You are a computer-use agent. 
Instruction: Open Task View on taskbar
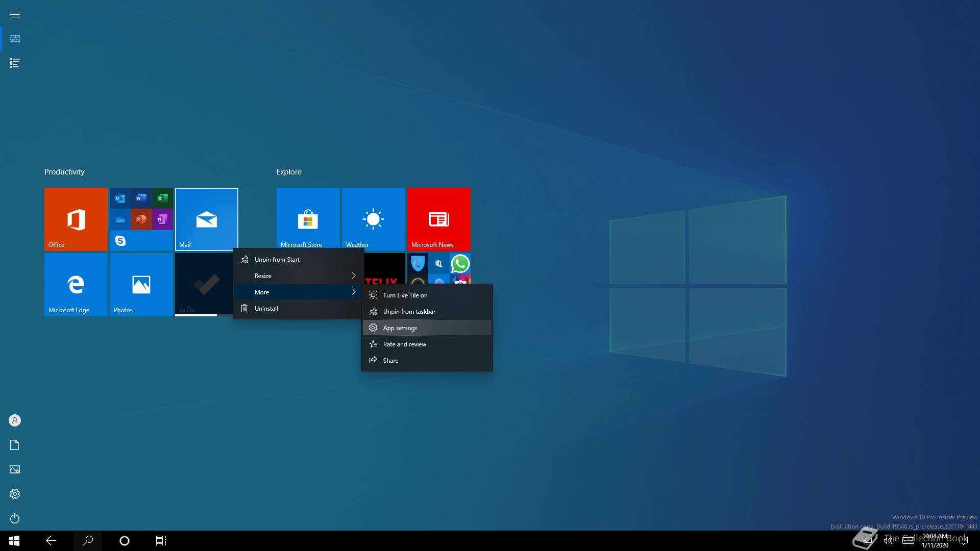(x=161, y=541)
